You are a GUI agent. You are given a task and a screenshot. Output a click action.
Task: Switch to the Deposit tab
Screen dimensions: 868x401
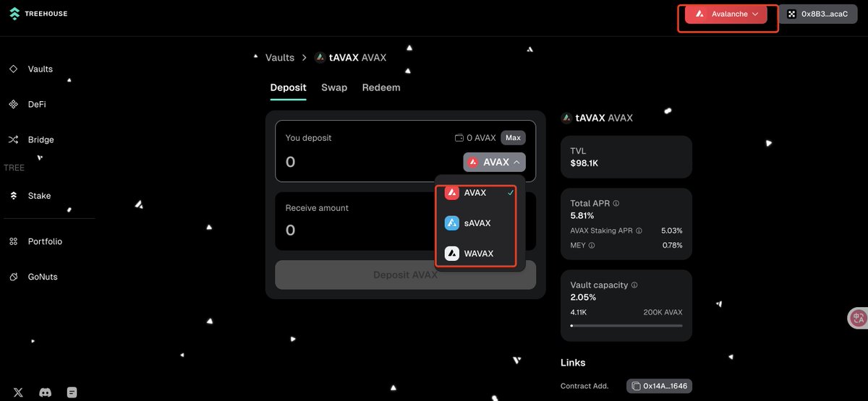click(288, 87)
